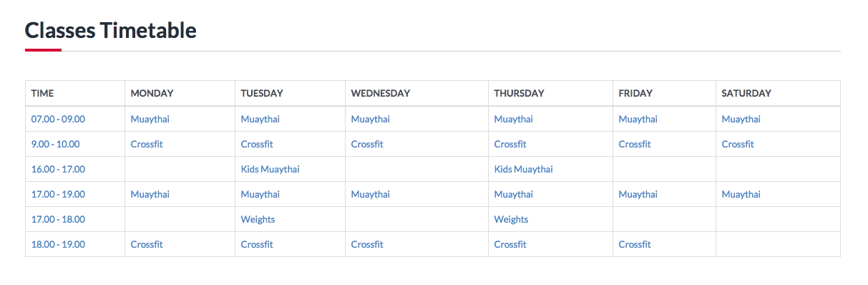
Task: Open Thursday Weights class link
Action: (x=511, y=219)
